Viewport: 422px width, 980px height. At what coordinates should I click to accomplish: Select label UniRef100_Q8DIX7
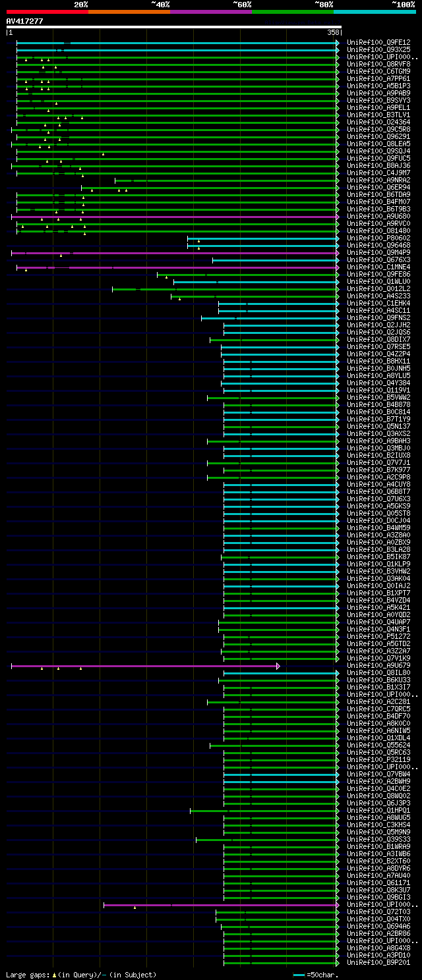[378, 339]
